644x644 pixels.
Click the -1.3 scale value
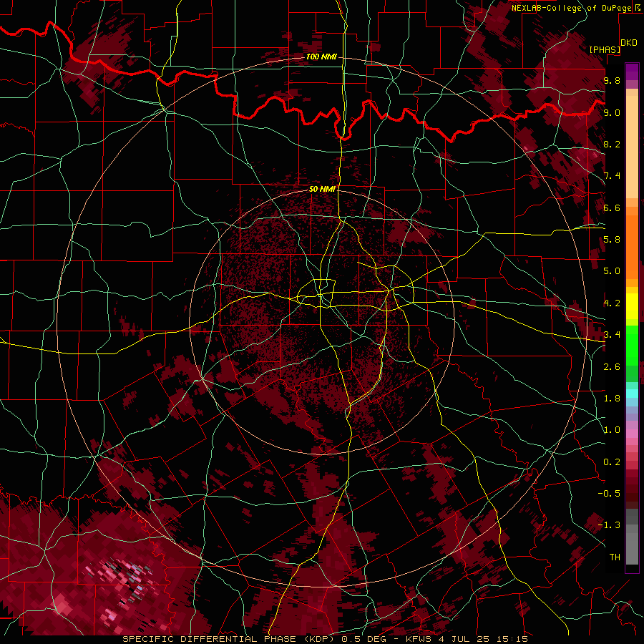[609, 525]
